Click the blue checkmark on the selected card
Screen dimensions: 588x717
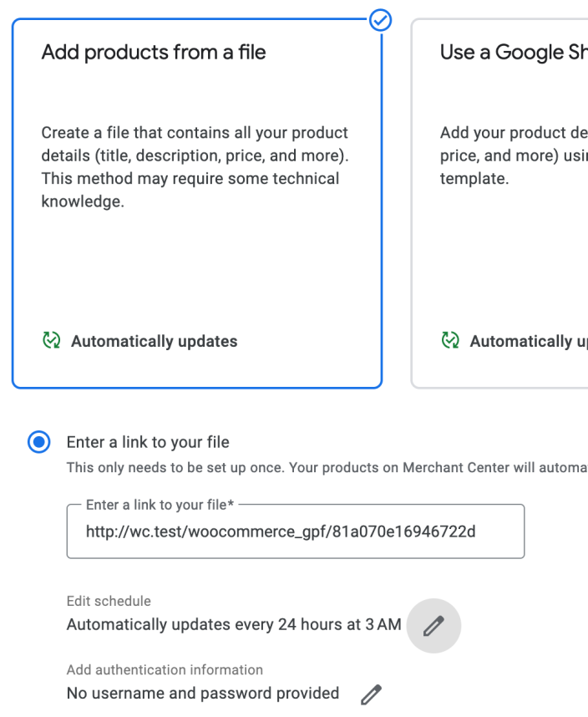coord(380,20)
